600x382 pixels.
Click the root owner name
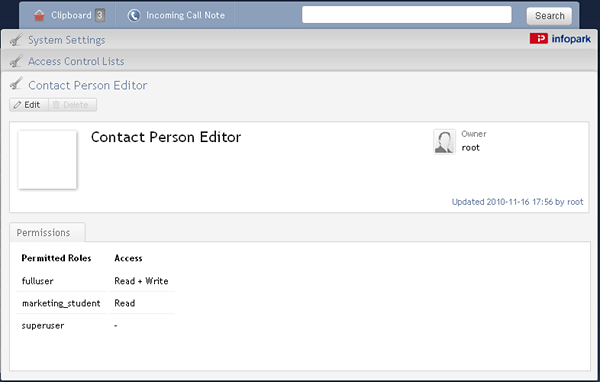470,148
